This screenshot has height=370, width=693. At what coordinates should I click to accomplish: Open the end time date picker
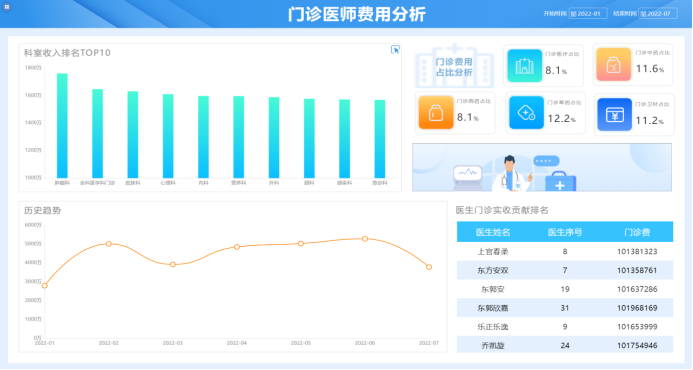click(658, 14)
